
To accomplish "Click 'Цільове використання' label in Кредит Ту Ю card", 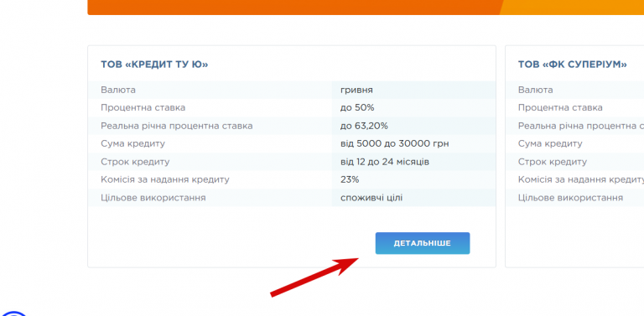I will (x=153, y=198).
